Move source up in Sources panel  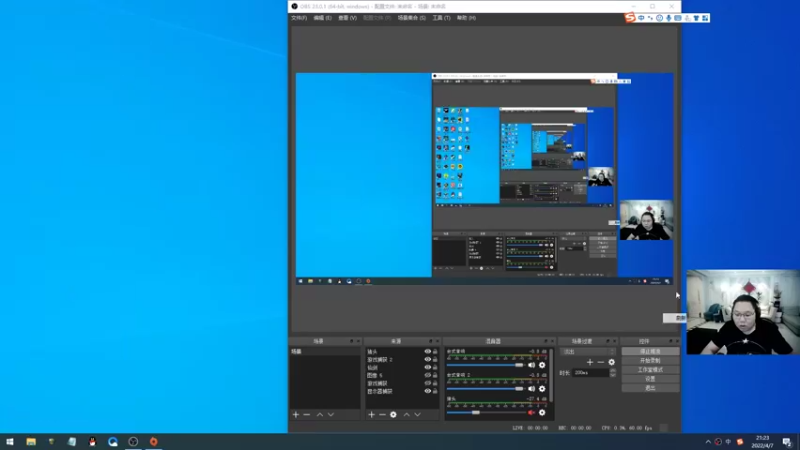click(407, 415)
